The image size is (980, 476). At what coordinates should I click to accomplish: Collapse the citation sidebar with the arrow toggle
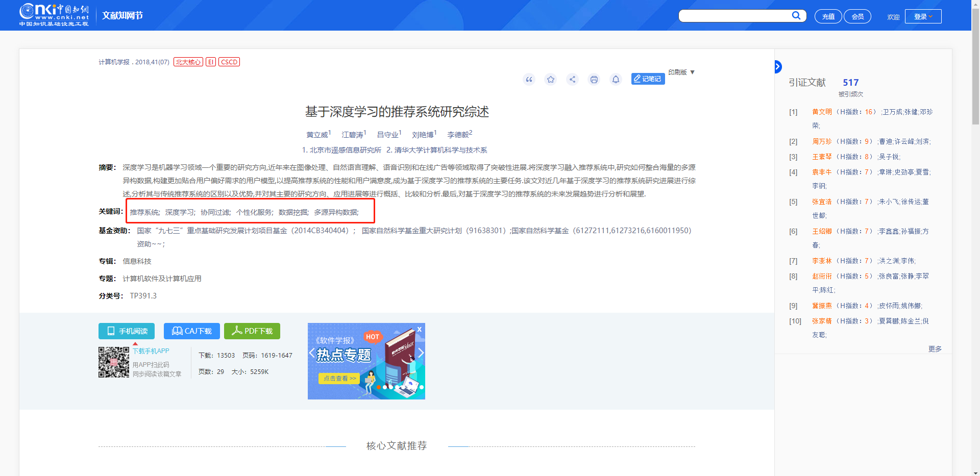[x=777, y=66]
